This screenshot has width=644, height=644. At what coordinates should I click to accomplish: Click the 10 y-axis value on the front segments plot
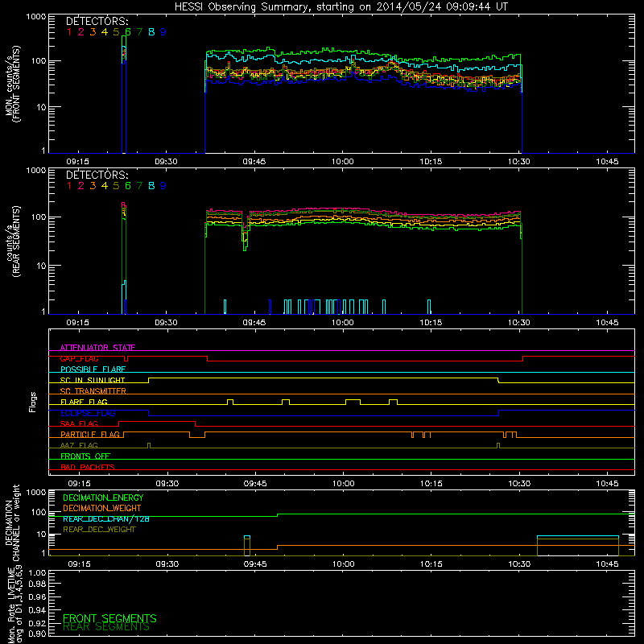pyautogui.click(x=41, y=107)
